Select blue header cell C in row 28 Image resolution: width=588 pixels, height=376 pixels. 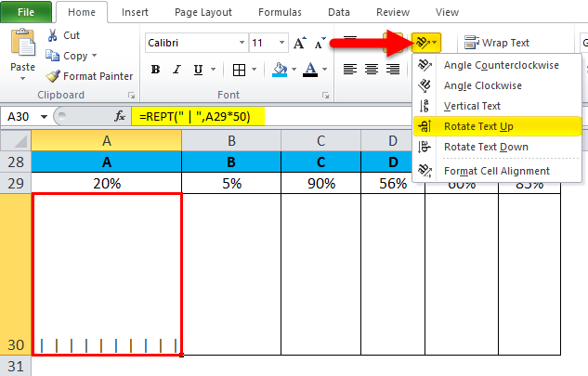(321, 162)
